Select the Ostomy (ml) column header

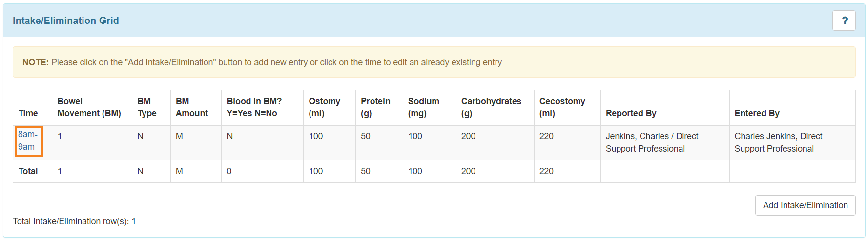click(x=324, y=108)
